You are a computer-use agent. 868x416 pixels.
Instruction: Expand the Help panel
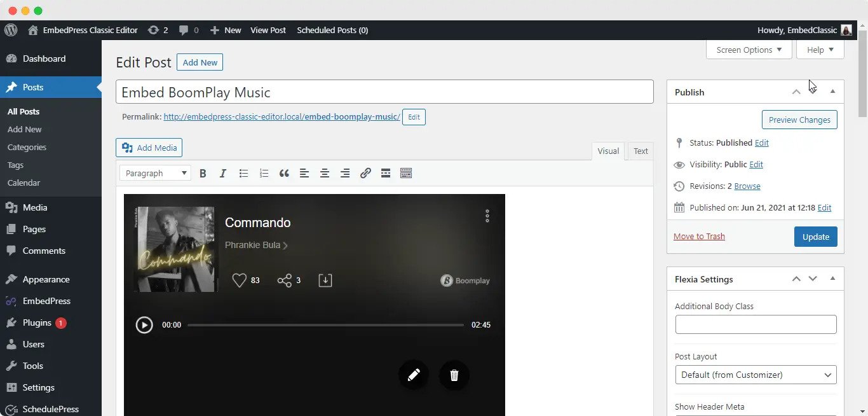tap(820, 50)
